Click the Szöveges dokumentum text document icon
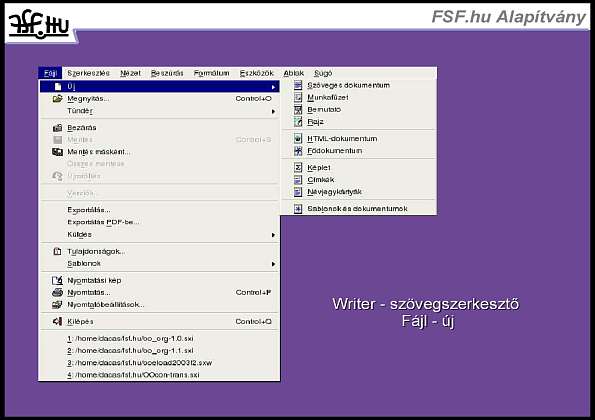This screenshot has width=595, height=420. [298, 85]
